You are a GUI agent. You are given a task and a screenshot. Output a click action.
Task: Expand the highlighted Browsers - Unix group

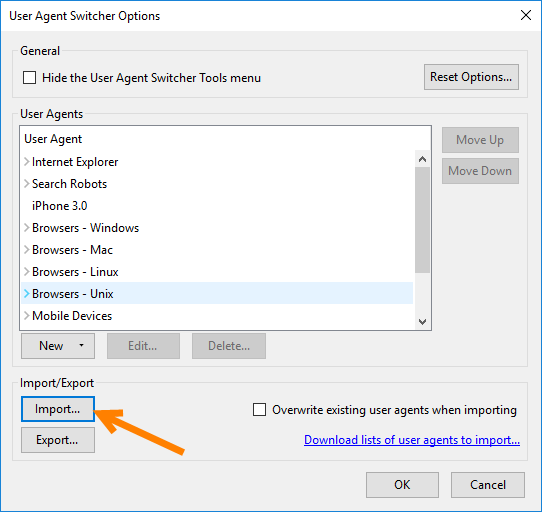[27, 294]
